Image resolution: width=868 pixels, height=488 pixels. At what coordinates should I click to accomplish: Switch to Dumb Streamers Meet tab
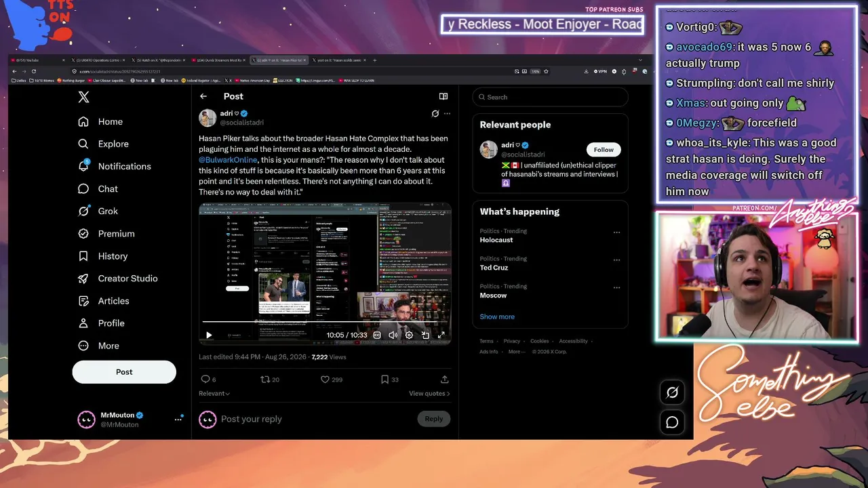pyautogui.click(x=219, y=60)
